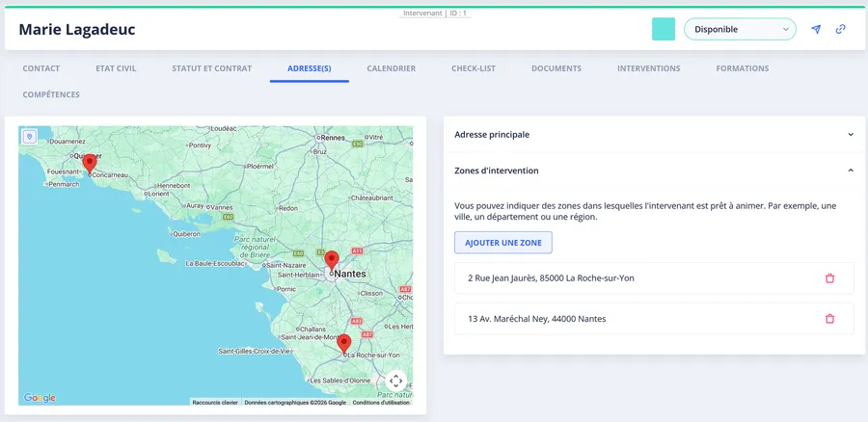Expand the Adresse principale section
Screen dimensions: 868x422
654,134
